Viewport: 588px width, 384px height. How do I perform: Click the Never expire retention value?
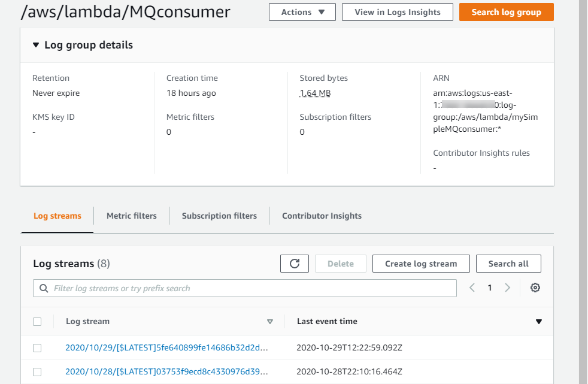coord(56,93)
